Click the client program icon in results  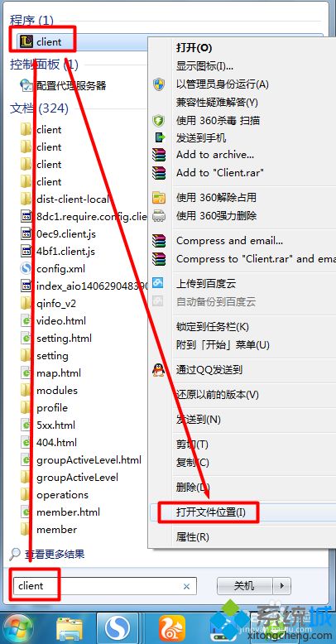26,42
